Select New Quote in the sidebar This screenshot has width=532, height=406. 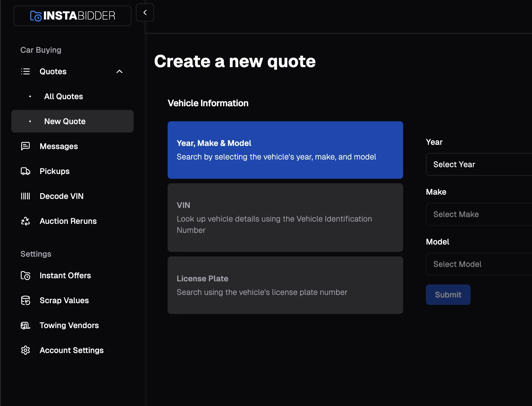(72, 121)
